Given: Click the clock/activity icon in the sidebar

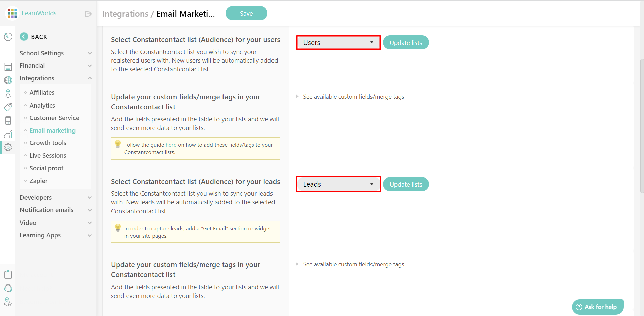Looking at the screenshot, I should pos(8,37).
